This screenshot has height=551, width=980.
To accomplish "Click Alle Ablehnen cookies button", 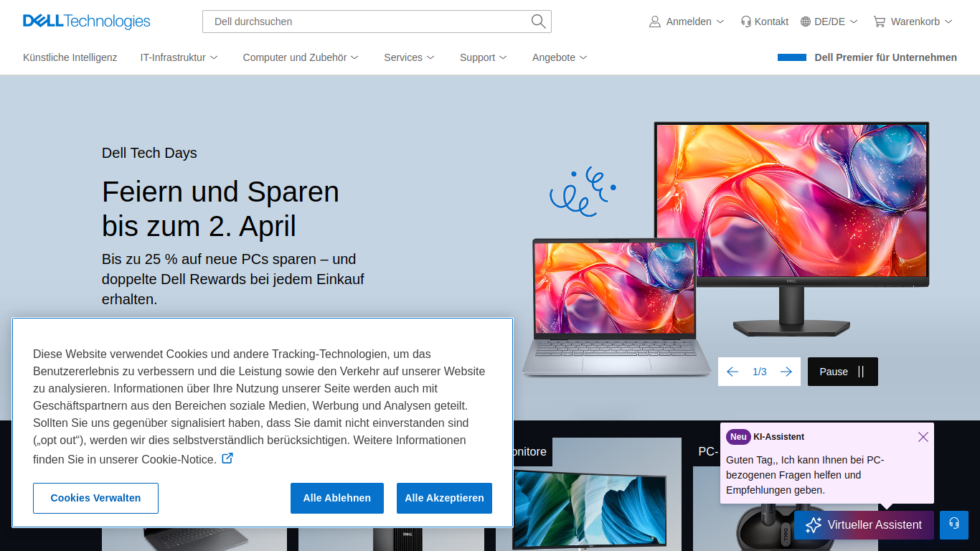I will (x=337, y=498).
